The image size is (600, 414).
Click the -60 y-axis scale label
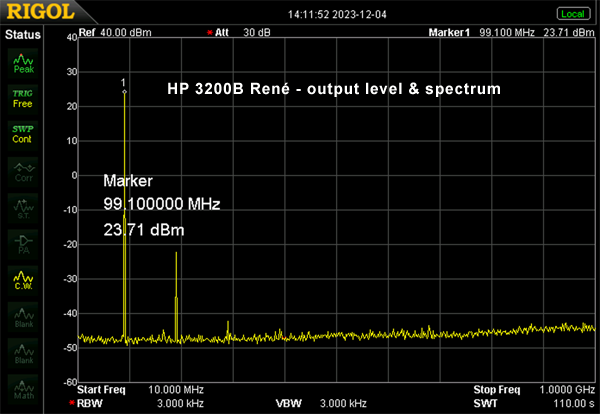(x=70, y=382)
